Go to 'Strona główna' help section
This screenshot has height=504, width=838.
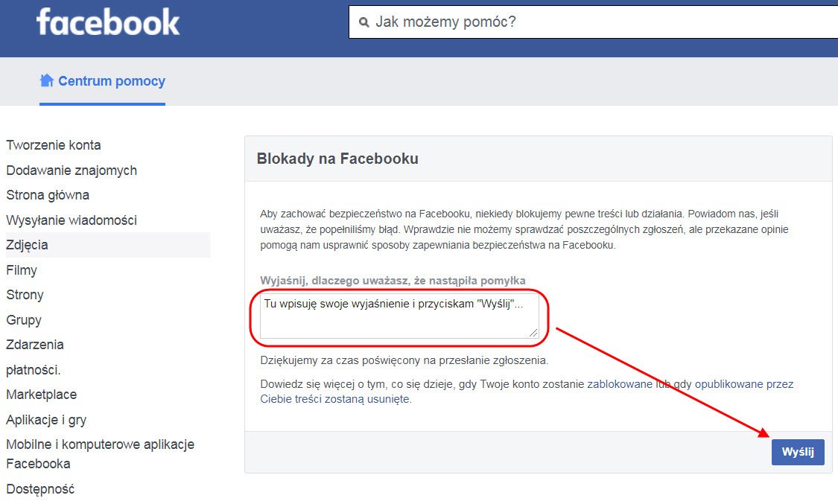pos(48,195)
